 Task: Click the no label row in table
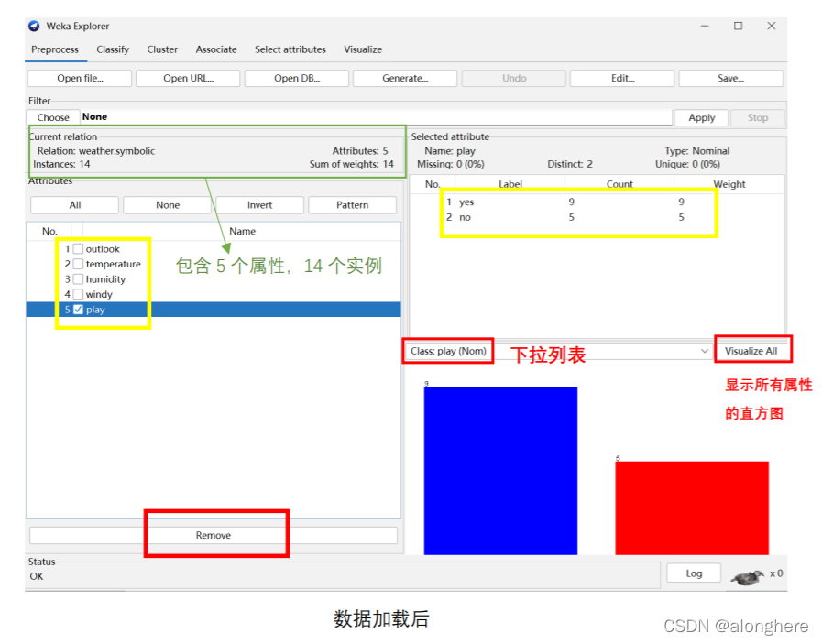[x=596, y=217]
